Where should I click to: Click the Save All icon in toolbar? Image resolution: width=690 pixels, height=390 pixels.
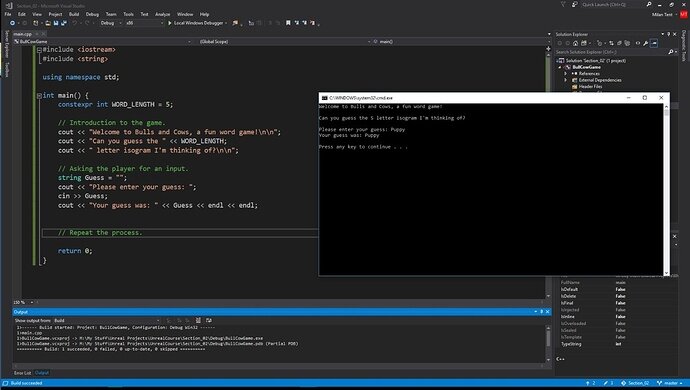[64, 23]
